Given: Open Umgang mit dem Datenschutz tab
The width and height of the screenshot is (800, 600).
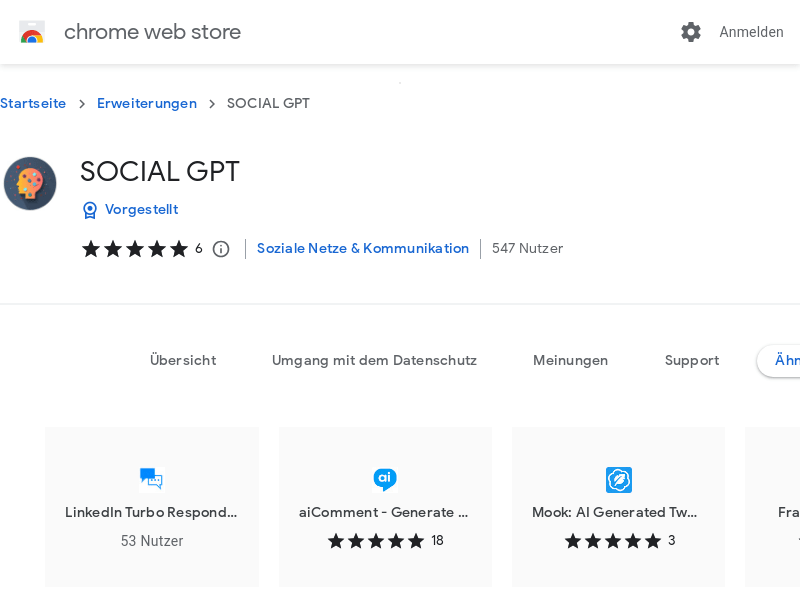Looking at the screenshot, I should coord(374,360).
